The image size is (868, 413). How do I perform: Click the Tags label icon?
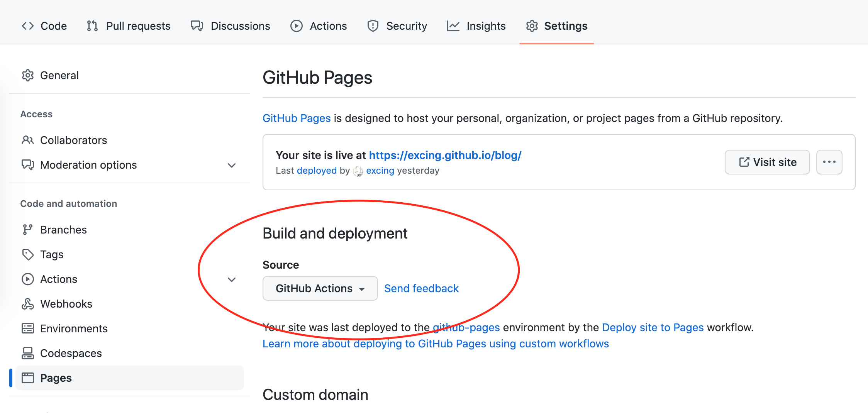pos(28,254)
